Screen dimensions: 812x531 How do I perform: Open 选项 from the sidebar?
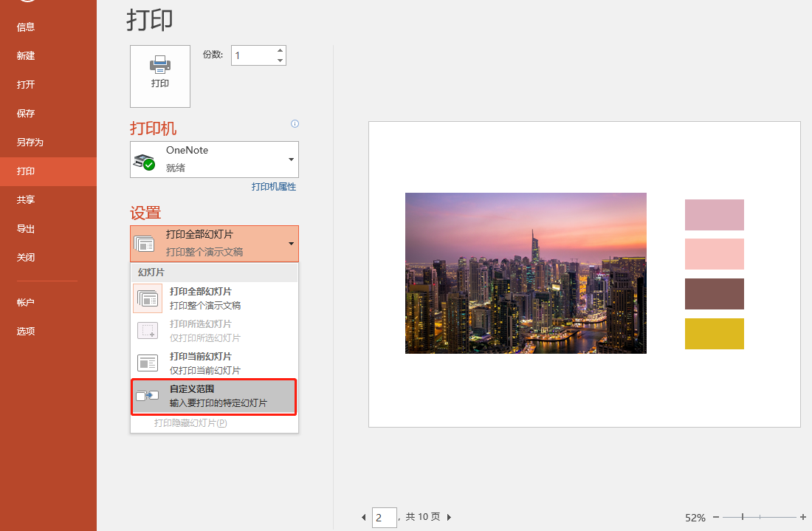pyautogui.click(x=26, y=331)
